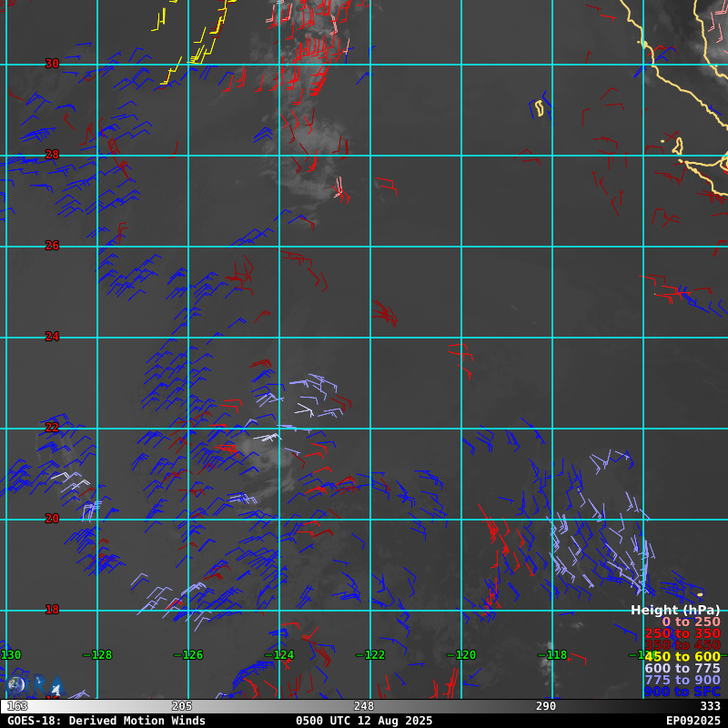Click the -126 longitude label
The width and height of the screenshot is (728, 728).
point(187,655)
